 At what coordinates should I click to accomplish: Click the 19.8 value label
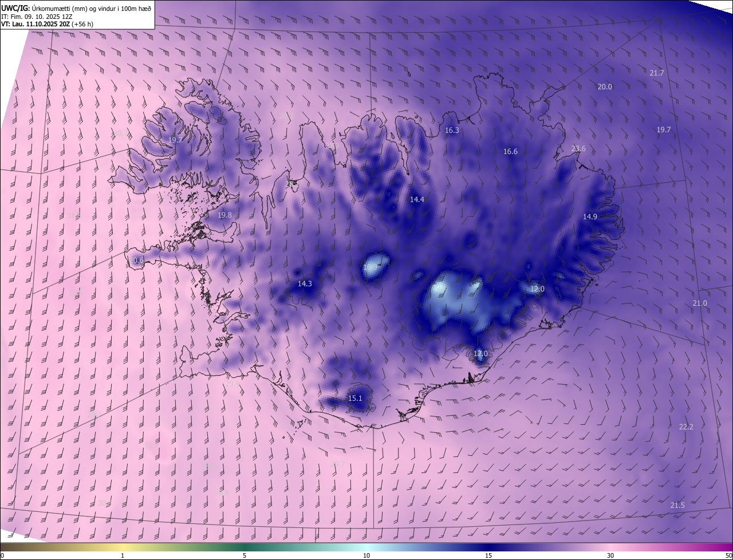224,215
